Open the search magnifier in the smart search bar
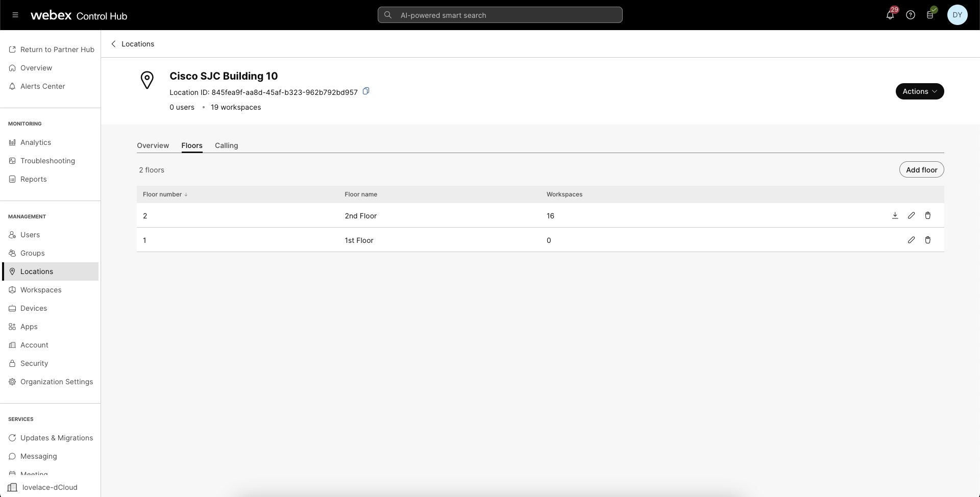The image size is (980, 497). click(388, 15)
